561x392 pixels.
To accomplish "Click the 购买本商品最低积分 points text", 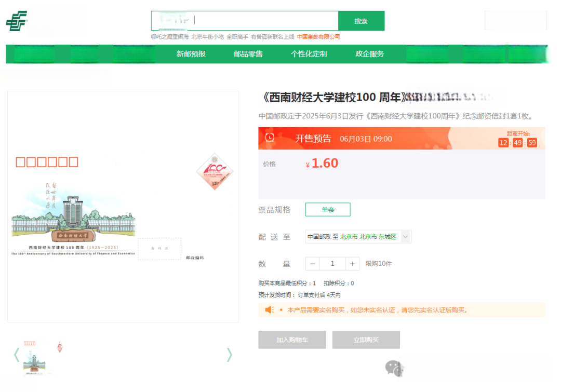I will (287, 283).
